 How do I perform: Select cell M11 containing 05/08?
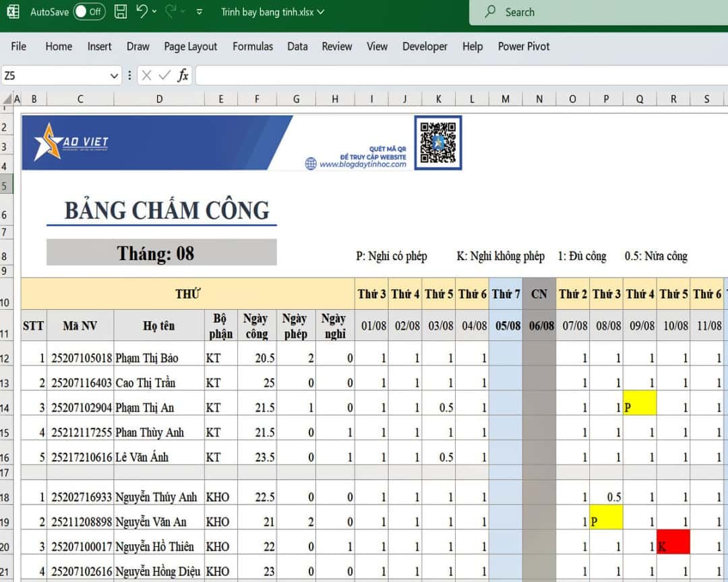click(505, 325)
